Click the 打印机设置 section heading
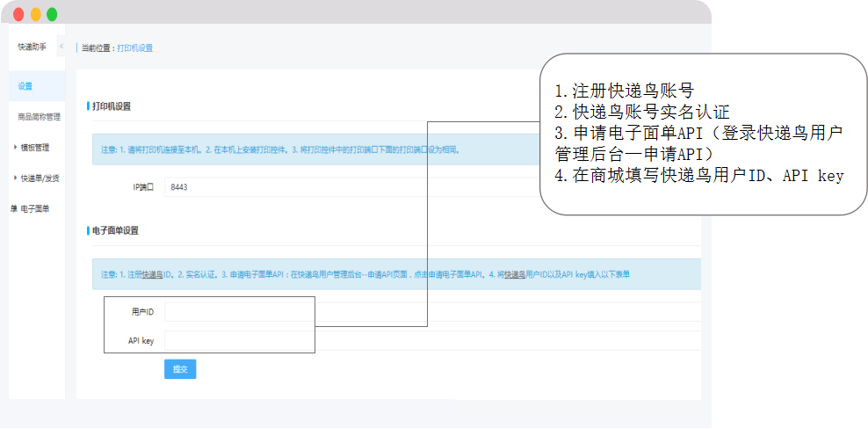Screen dimensions: 868x429 coord(112,106)
